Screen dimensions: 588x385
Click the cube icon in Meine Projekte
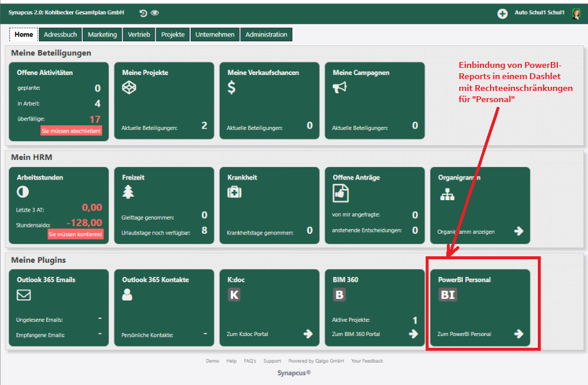(129, 87)
